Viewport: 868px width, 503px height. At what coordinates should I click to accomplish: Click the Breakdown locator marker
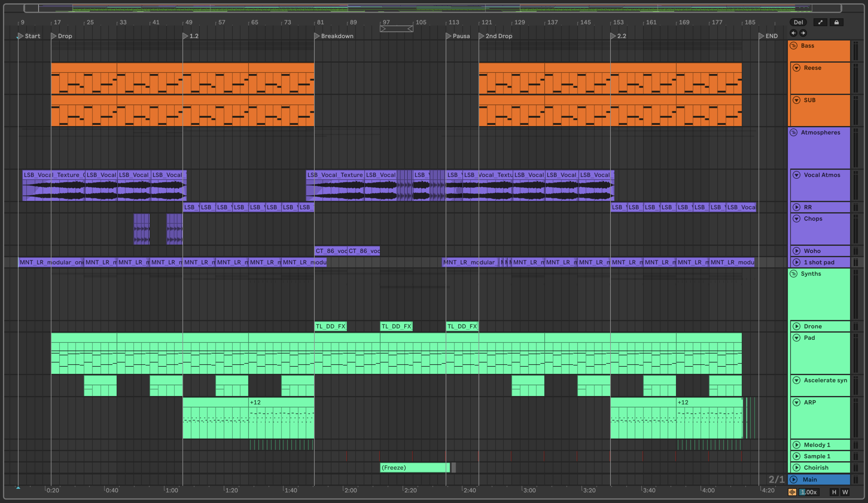(x=317, y=36)
